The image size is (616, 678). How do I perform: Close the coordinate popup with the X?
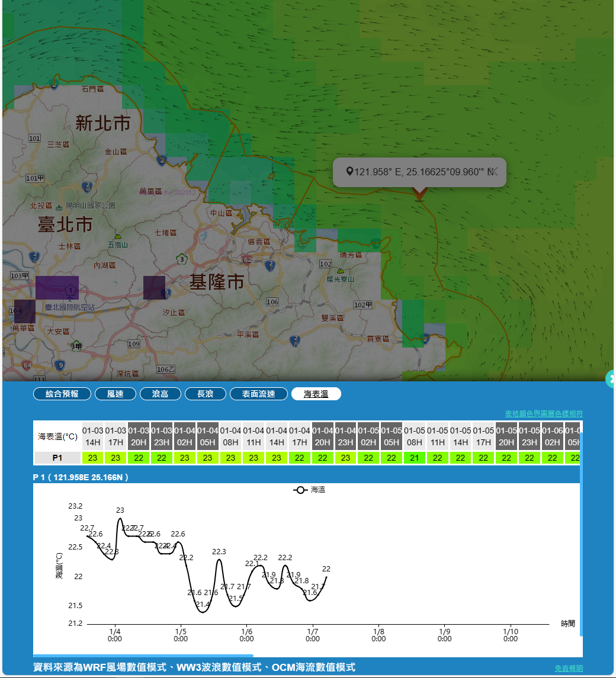[x=495, y=171]
